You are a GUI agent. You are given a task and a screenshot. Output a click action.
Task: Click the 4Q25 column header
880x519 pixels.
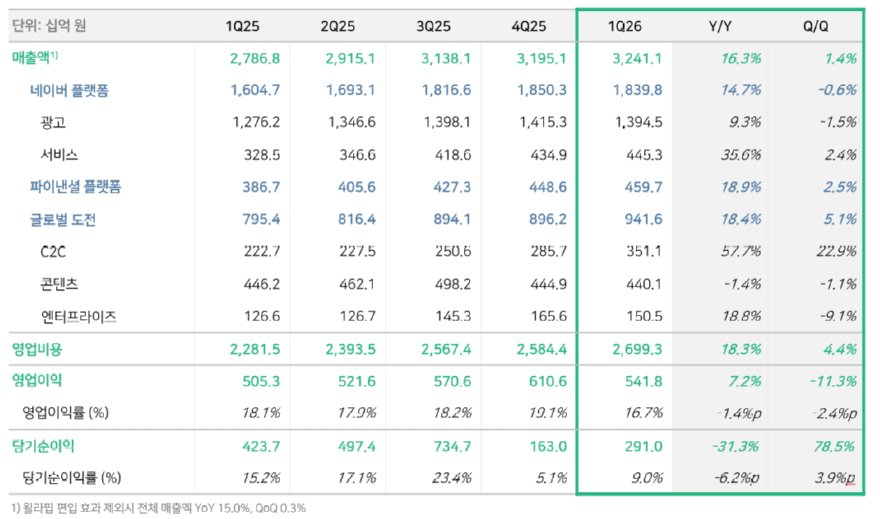(529, 26)
